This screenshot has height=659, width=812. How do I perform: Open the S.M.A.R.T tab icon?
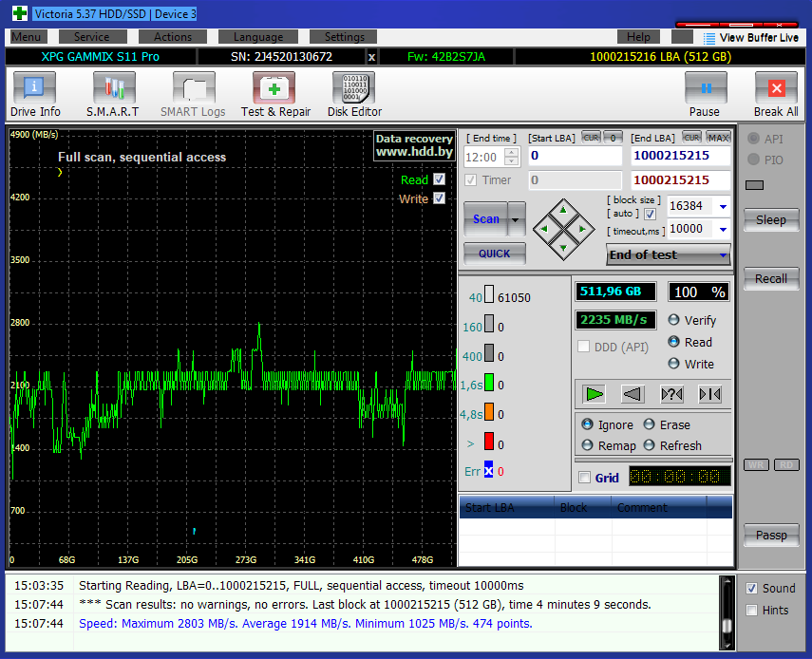tap(113, 95)
